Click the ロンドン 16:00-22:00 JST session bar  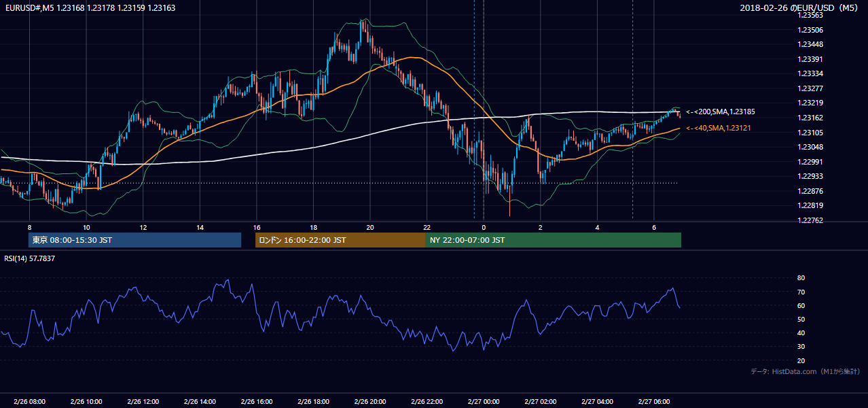click(x=340, y=240)
